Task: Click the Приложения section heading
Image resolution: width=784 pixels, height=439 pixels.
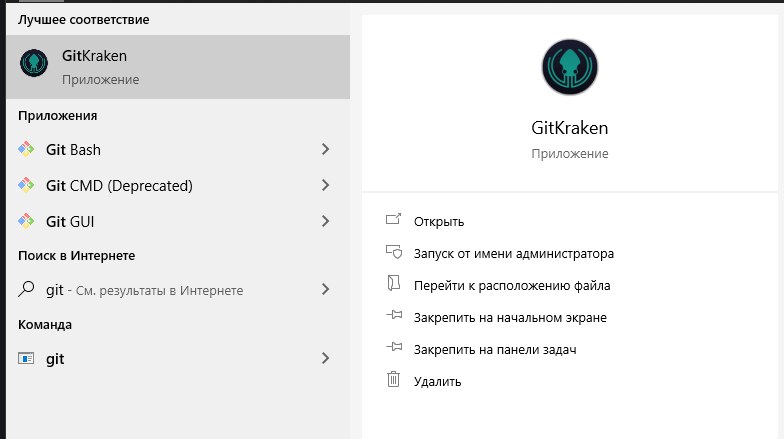Action: coord(58,116)
